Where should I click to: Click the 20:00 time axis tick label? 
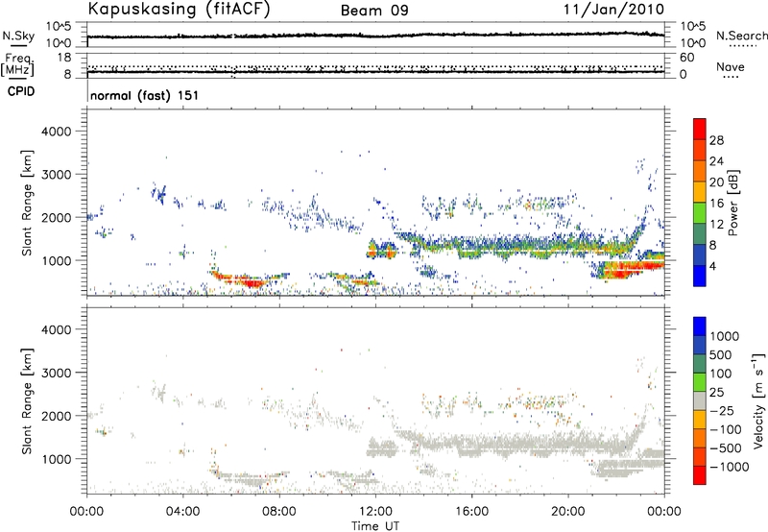568,512
